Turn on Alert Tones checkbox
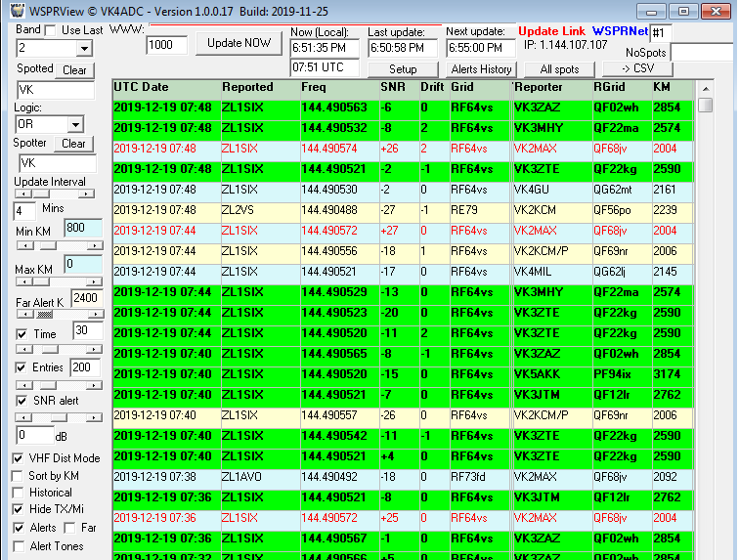 coord(20,546)
